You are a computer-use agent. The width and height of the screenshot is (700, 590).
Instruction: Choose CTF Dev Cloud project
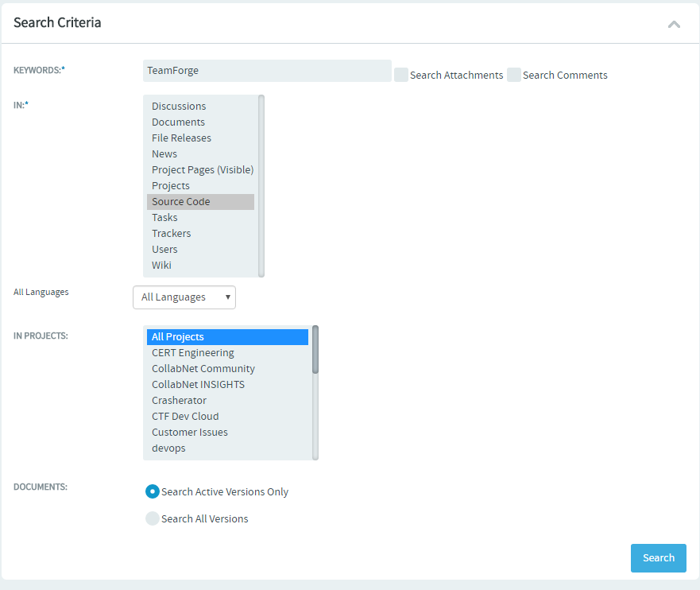coord(227,417)
